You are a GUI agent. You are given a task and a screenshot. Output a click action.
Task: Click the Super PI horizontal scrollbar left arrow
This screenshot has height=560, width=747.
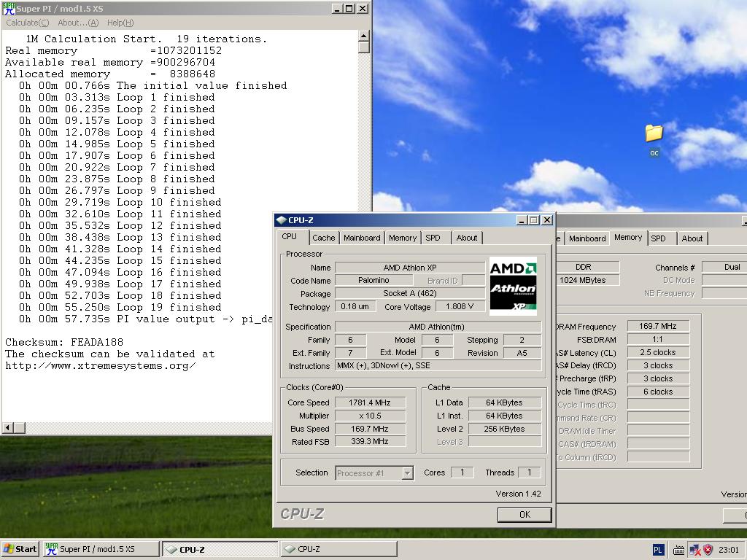point(7,427)
